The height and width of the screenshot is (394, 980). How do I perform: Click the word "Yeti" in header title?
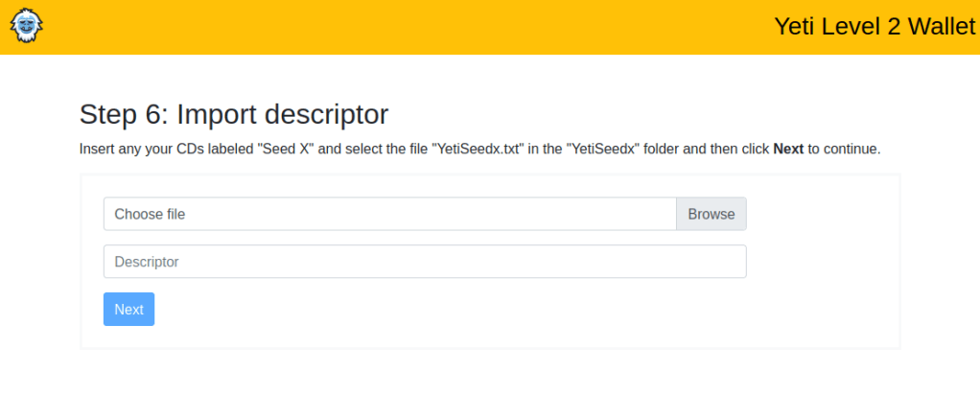tap(795, 27)
